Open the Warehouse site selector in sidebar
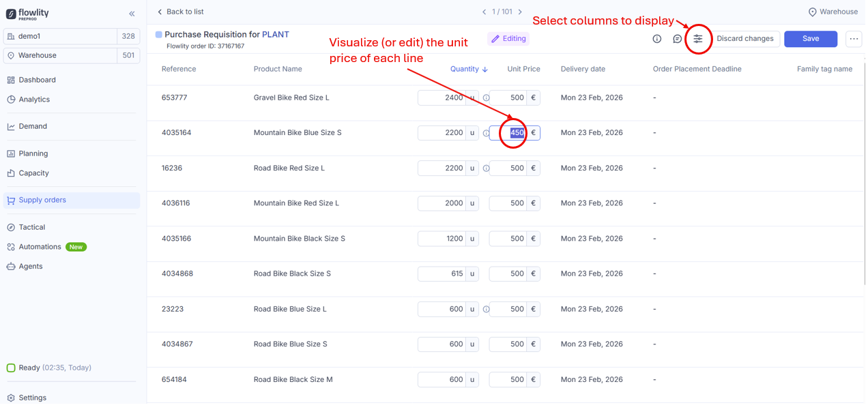 pos(60,55)
